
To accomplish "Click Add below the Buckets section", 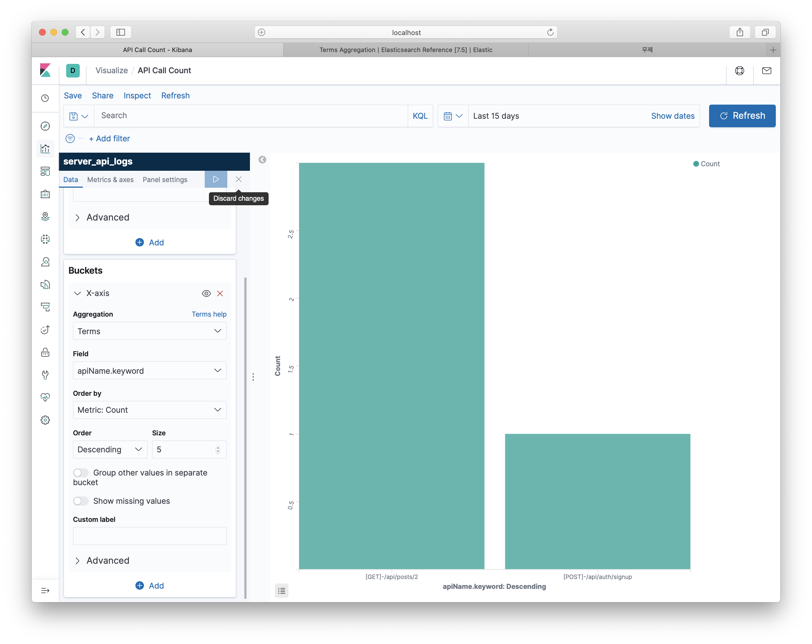I will 150,586.
